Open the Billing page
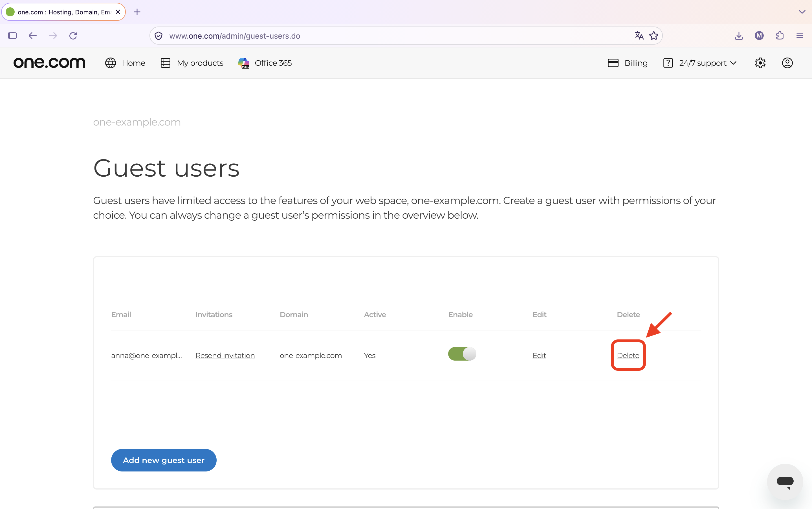Screen dimensions: 812x509 coord(628,63)
